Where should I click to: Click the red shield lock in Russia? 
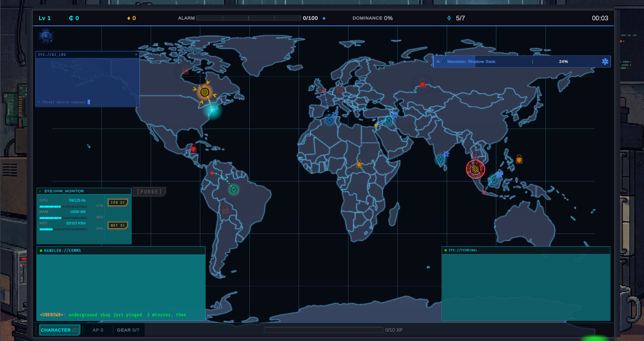tap(422, 83)
